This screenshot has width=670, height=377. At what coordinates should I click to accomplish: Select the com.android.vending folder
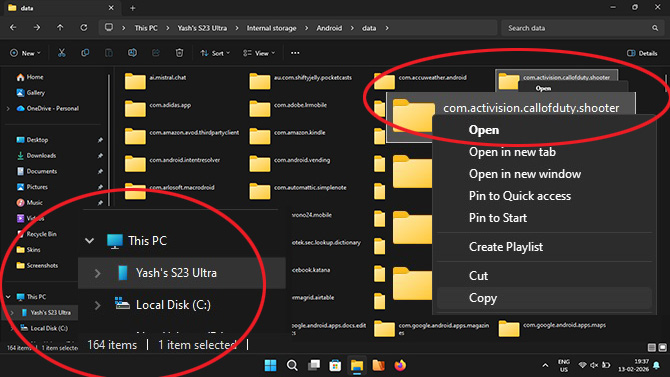pyautogui.click(x=290, y=164)
